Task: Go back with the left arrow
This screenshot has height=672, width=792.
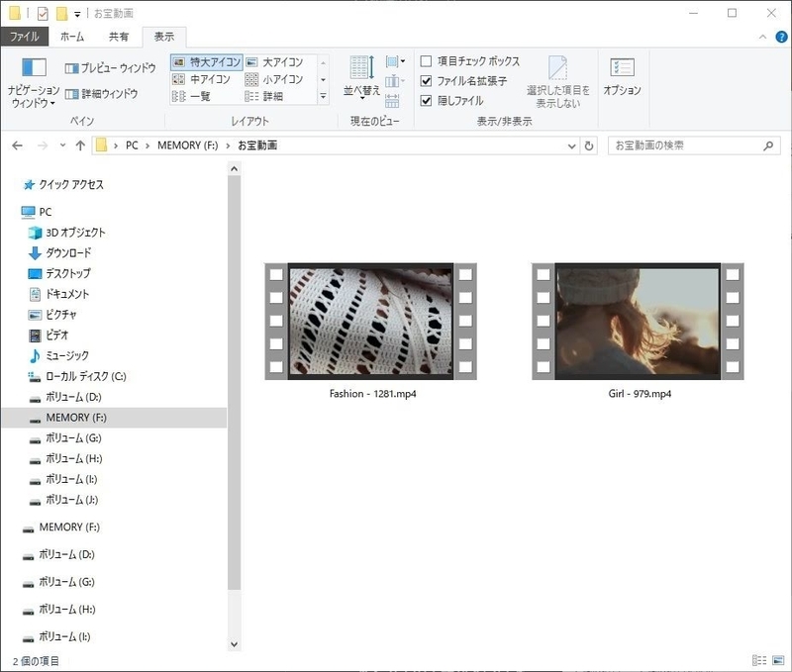Action: coord(17,145)
